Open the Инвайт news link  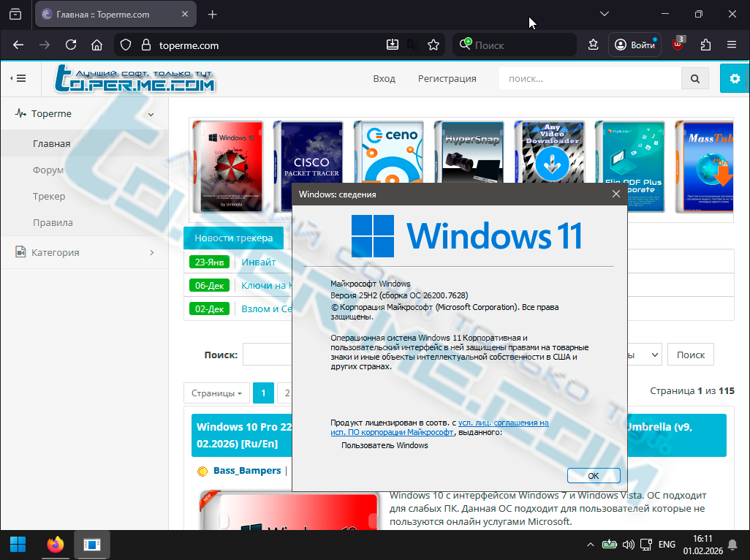[258, 262]
